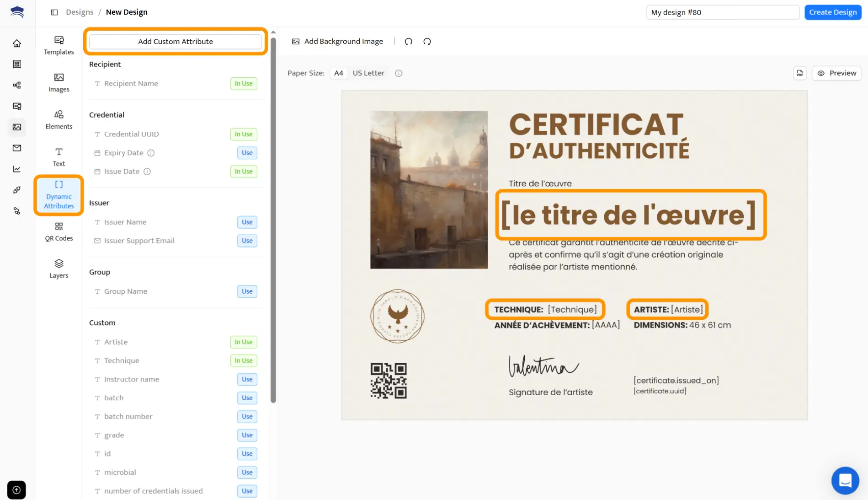Use the number of credentials issued attribute
Screen dimensions: 868x500
click(247, 491)
